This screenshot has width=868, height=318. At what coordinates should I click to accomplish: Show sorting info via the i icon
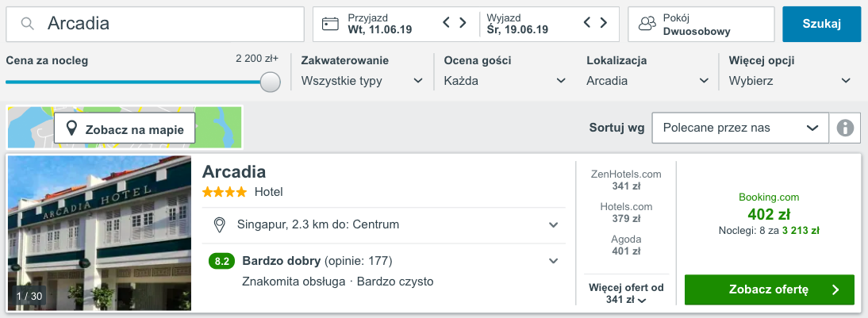(x=845, y=128)
